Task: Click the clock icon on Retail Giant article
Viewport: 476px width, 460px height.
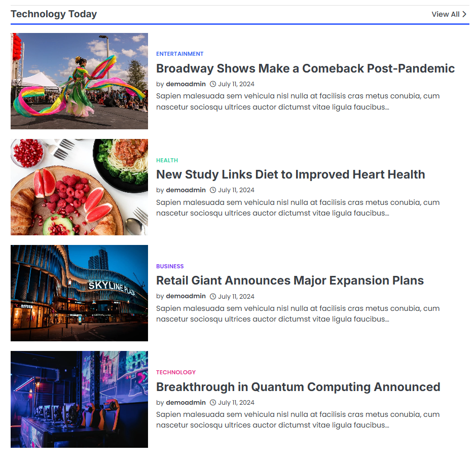Action: point(213,296)
